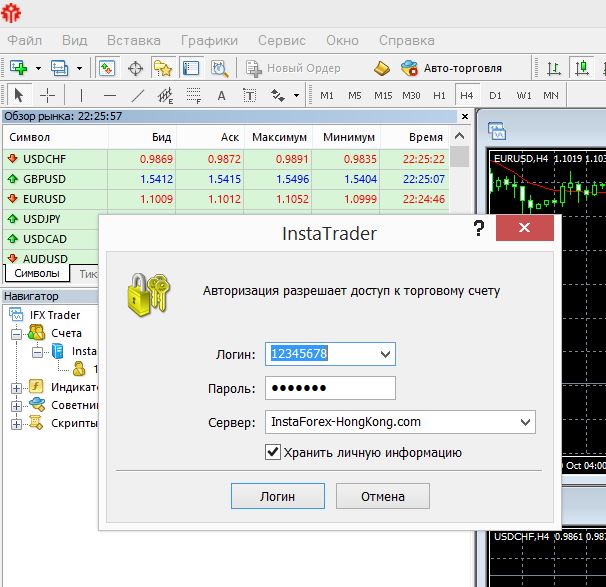Open the Navigator star-folder icon

point(163,68)
